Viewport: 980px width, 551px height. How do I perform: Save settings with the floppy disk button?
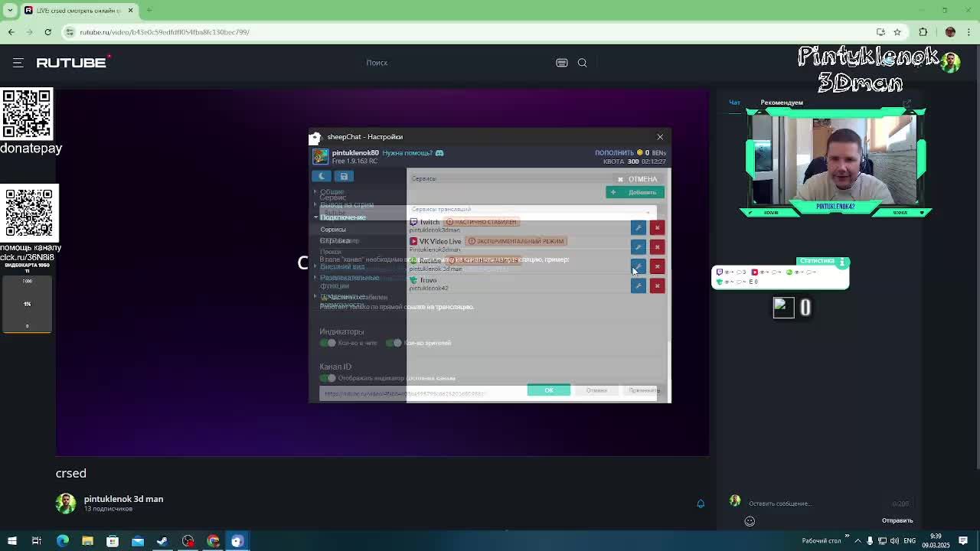[x=344, y=176]
